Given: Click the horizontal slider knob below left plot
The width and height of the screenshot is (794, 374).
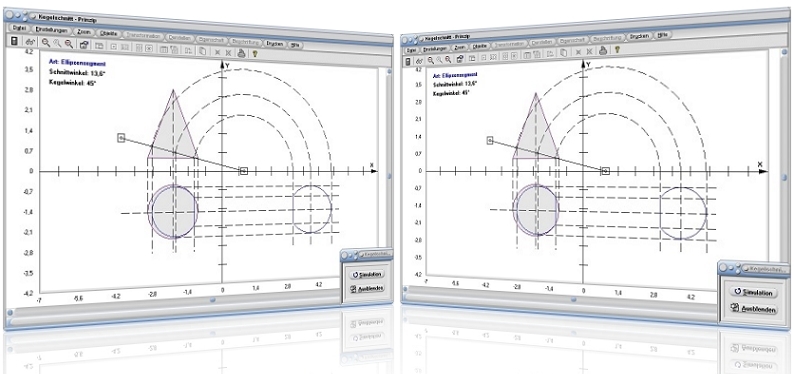Looking at the screenshot, I should [213, 300].
